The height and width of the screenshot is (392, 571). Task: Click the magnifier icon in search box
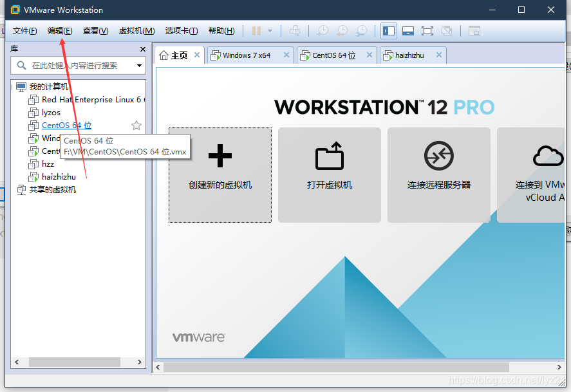[21, 66]
